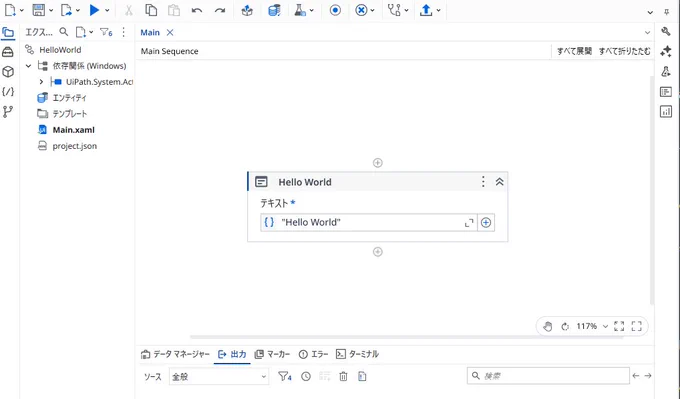Click the plus button beside text field

[486, 222]
